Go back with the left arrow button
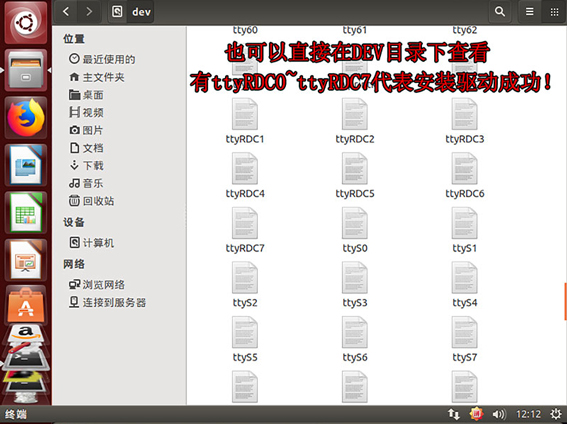 66,12
